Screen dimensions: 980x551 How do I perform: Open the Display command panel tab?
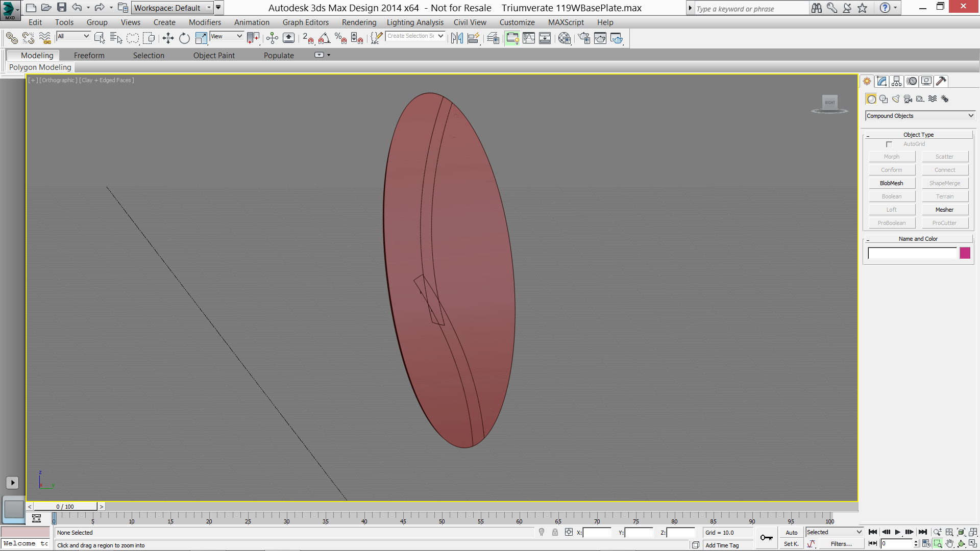pos(926,81)
